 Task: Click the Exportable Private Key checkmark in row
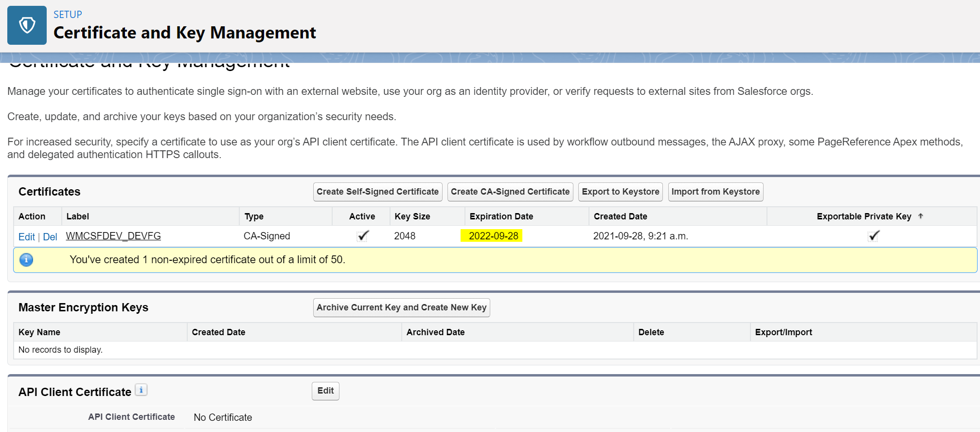click(873, 236)
